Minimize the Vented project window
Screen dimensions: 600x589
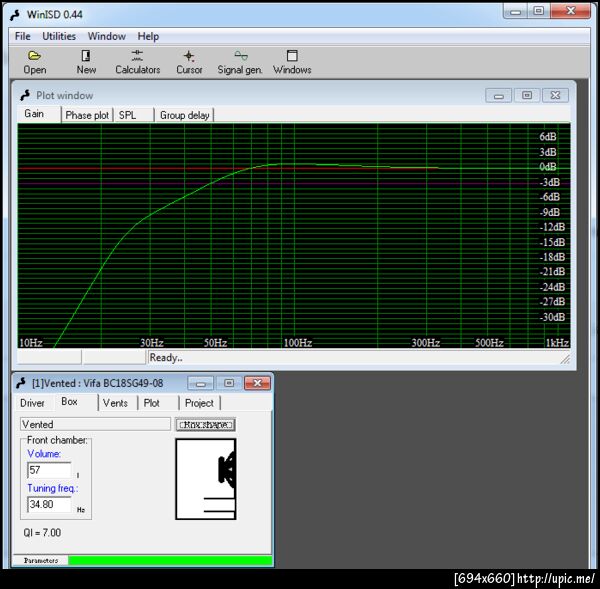pyautogui.click(x=201, y=383)
